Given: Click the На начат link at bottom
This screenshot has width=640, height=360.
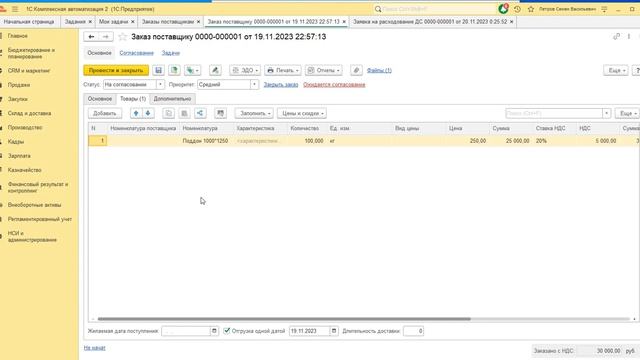Looking at the screenshot, I should click(94, 348).
